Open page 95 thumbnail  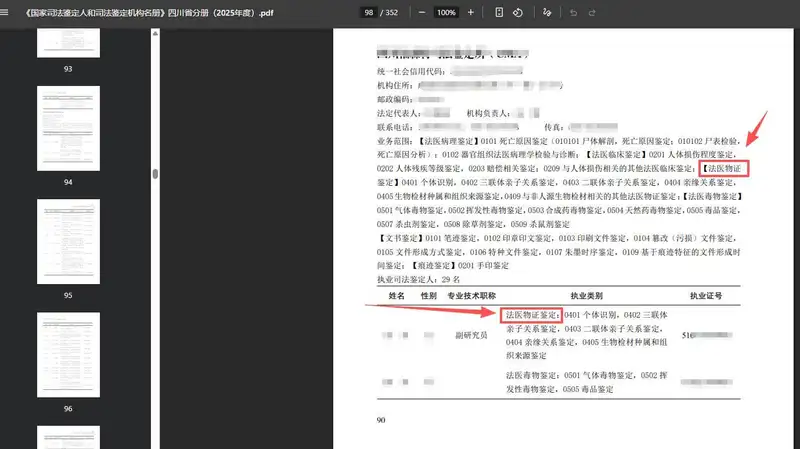point(68,241)
